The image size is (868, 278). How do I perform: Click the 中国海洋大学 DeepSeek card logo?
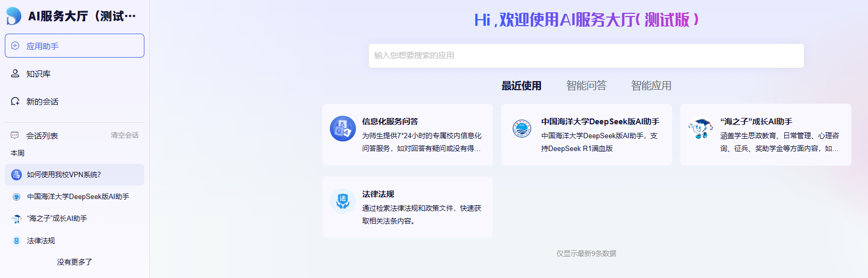[522, 129]
